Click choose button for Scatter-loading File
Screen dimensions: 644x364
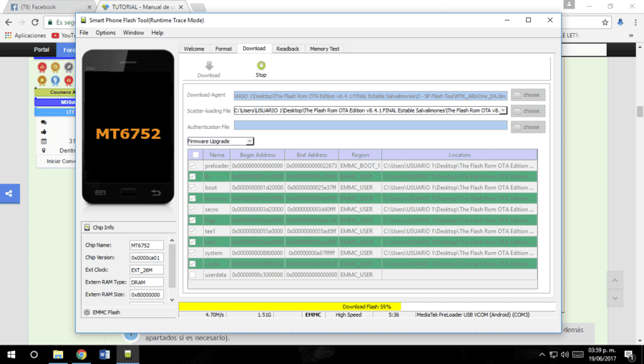528,111
